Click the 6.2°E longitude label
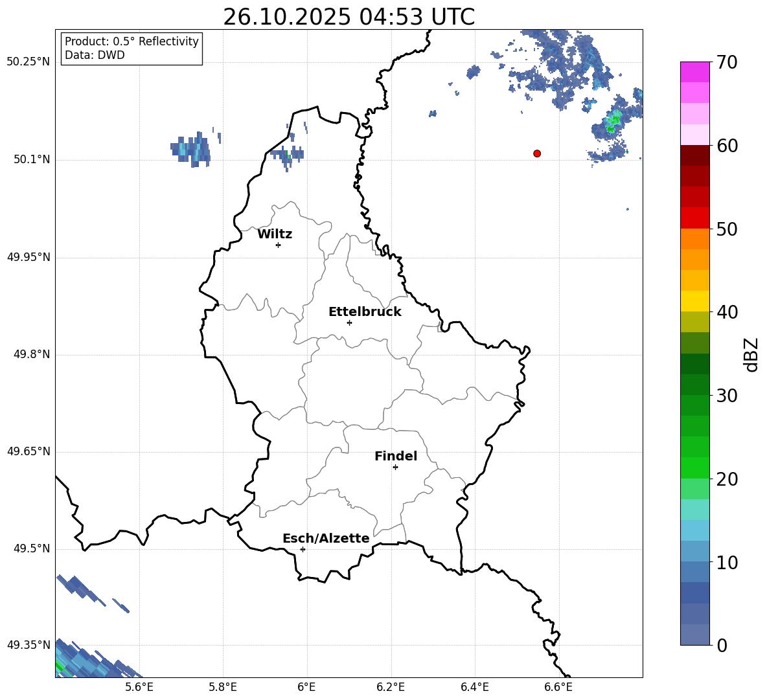Image resolution: width=767 pixels, height=700 pixels. (391, 687)
